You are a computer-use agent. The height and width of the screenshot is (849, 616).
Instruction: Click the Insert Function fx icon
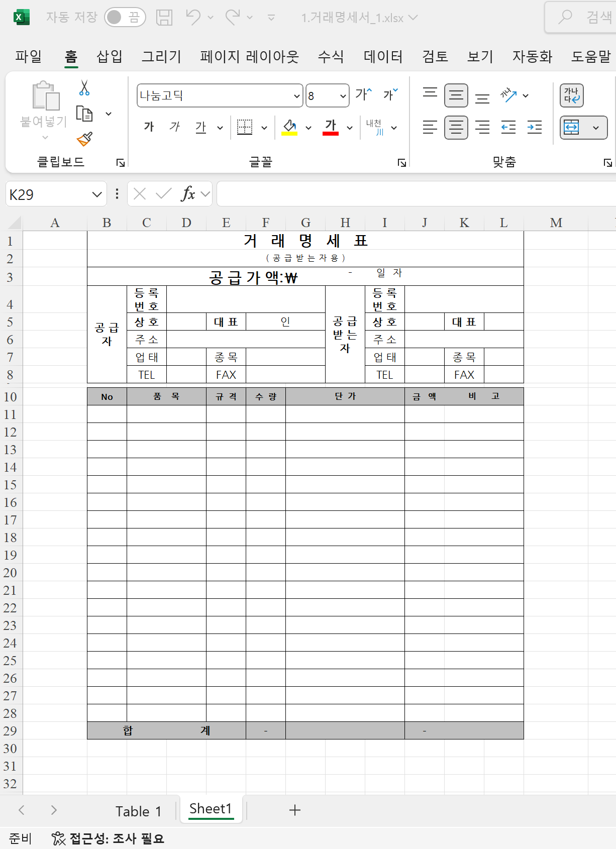point(188,193)
